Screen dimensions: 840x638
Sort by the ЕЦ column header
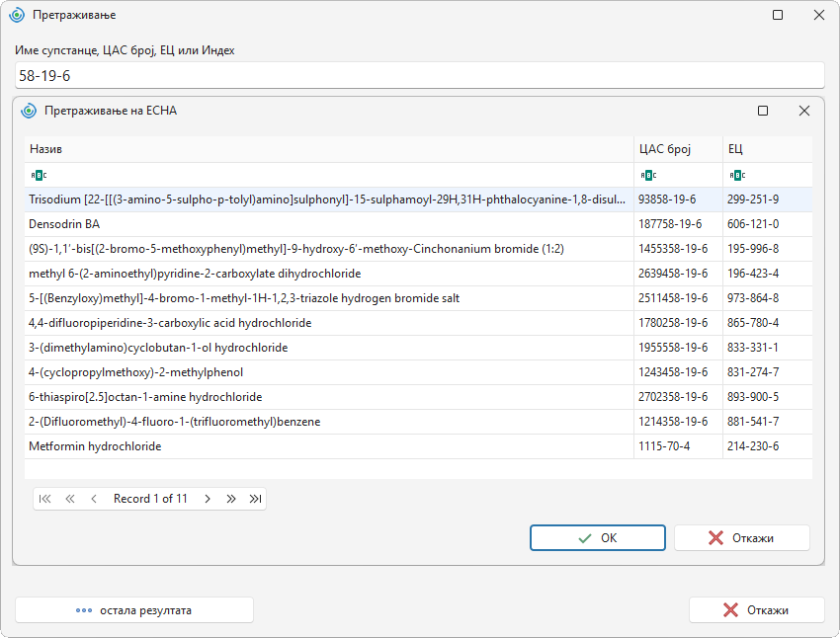point(768,149)
